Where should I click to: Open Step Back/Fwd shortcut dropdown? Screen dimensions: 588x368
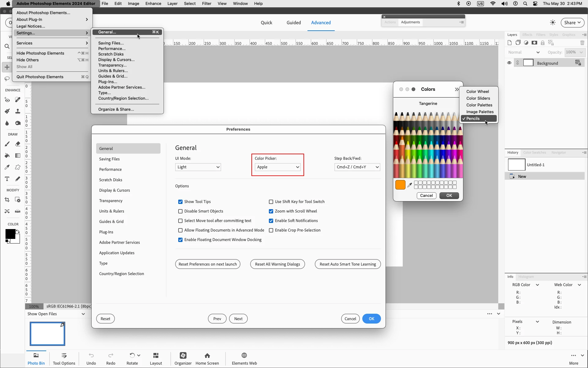pyautogui.click(x=357, y=167)
